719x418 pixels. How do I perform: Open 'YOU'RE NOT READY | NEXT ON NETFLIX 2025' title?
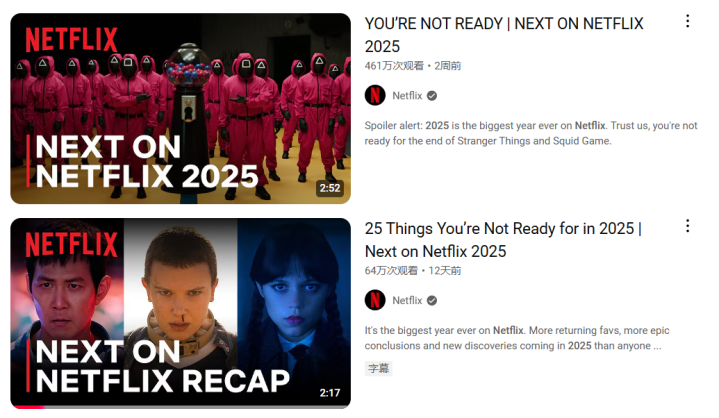coord(504,35)
